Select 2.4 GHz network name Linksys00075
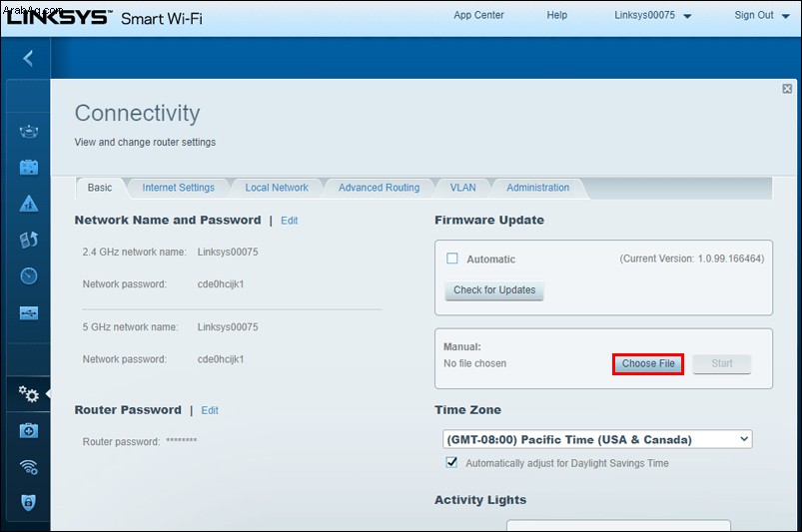 228,252
